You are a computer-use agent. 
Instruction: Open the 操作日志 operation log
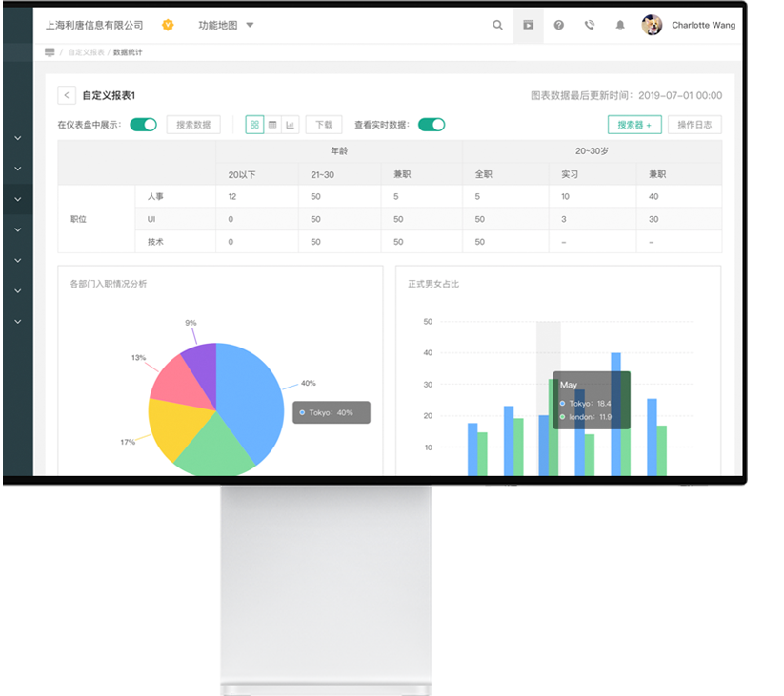click(694, 125)
